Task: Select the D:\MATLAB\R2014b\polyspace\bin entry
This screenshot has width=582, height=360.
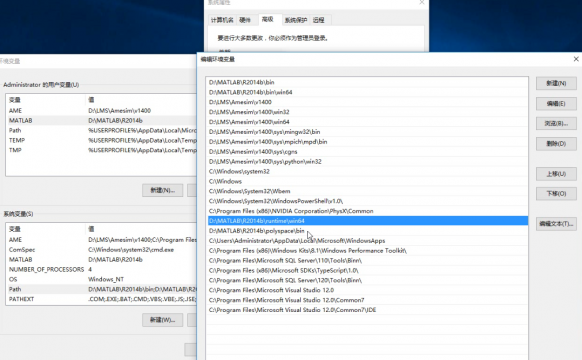Action: [367, 231]
